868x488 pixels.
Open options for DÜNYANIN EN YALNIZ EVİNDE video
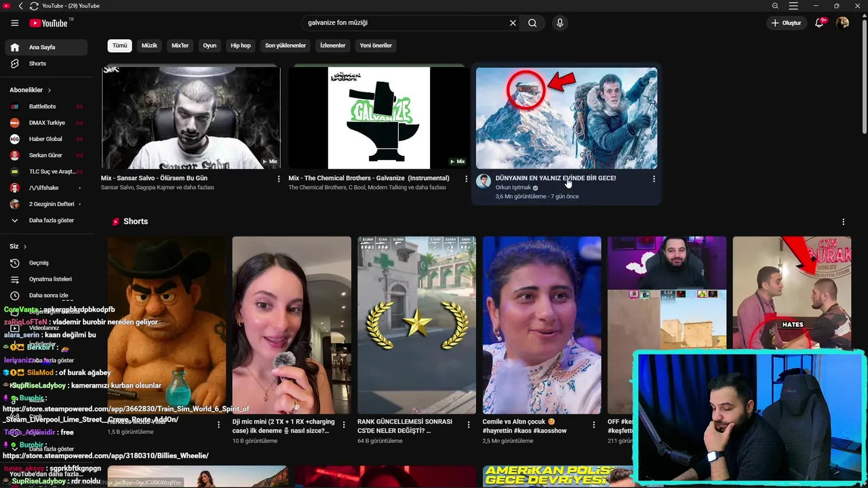(x=654, y=179)
